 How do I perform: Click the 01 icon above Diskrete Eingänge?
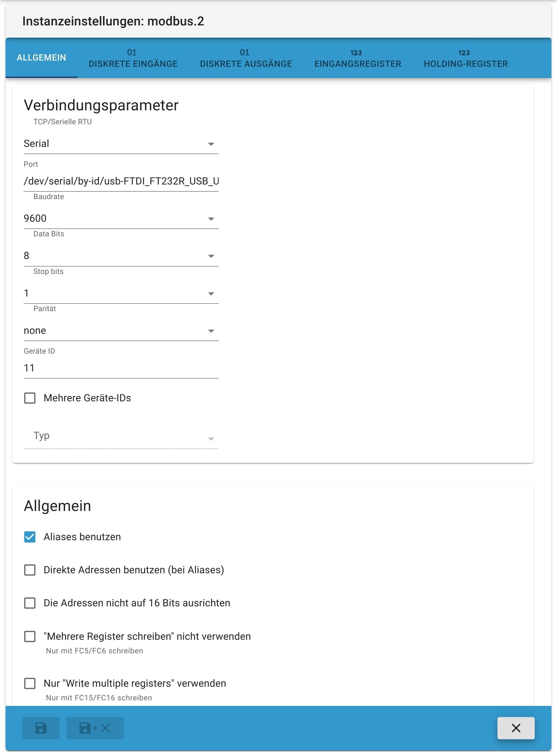[x=132, y=53]
